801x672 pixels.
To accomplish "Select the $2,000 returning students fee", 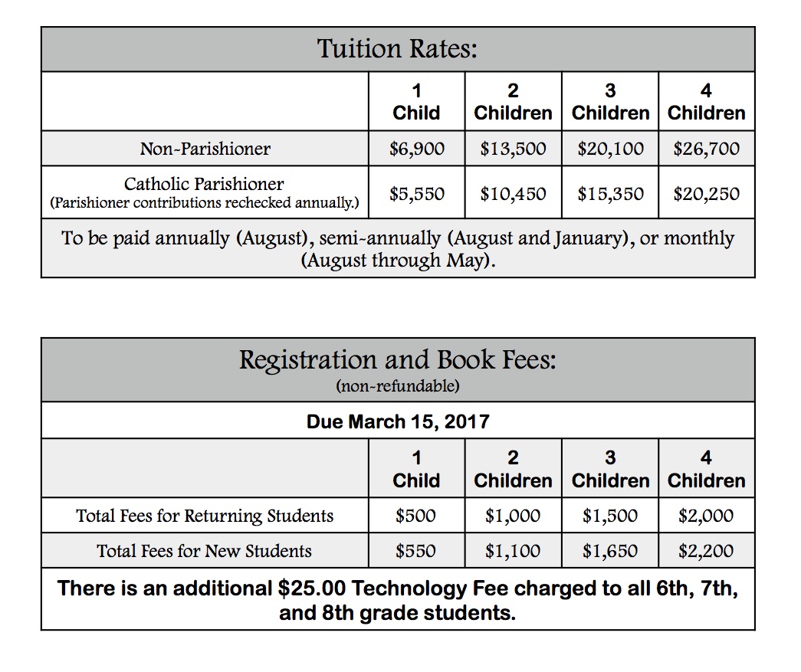I will tap(706, 516).
